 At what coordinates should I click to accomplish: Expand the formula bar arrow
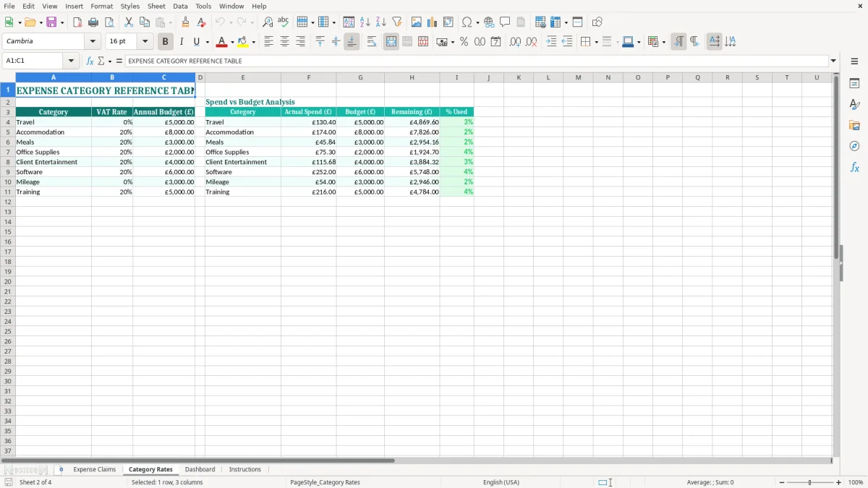(x=833, y=61)
